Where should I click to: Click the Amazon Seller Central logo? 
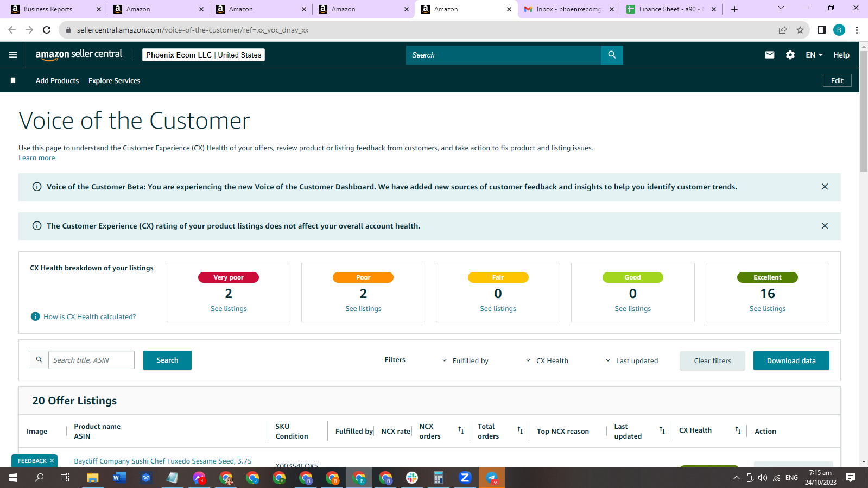79,55
